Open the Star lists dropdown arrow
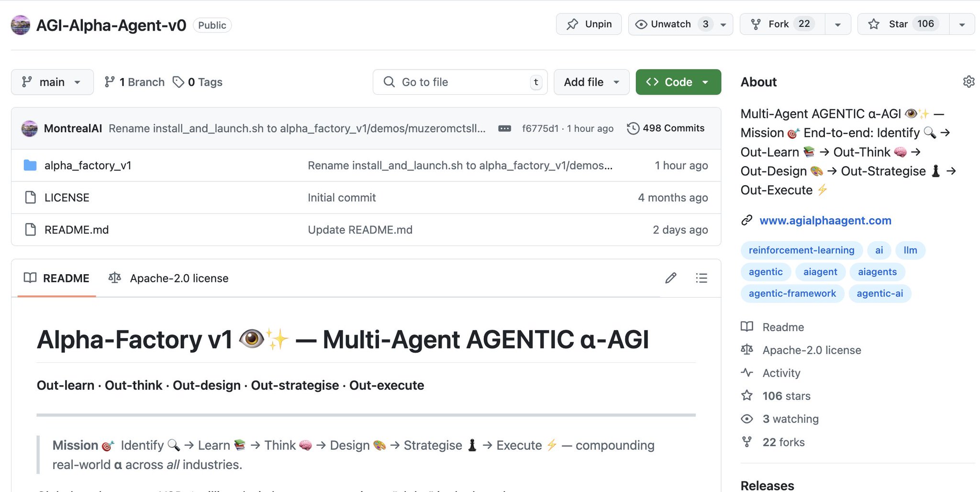 tap(962, 24)
